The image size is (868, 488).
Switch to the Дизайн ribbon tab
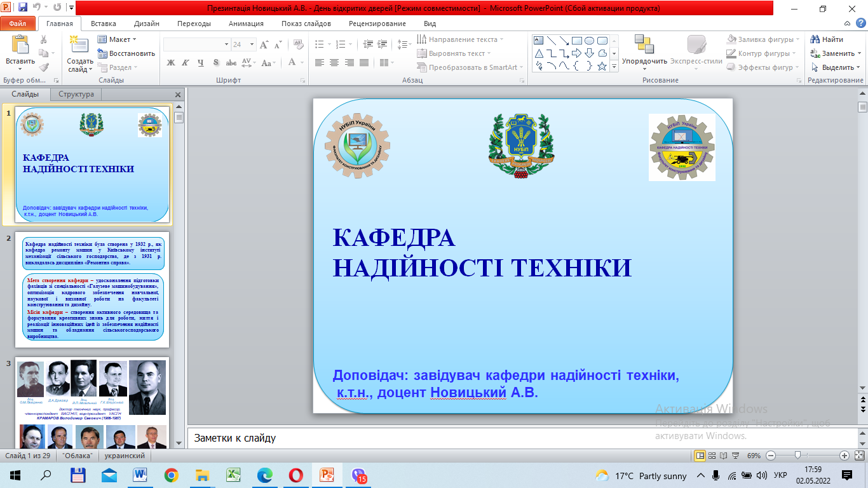pos(147,24)
